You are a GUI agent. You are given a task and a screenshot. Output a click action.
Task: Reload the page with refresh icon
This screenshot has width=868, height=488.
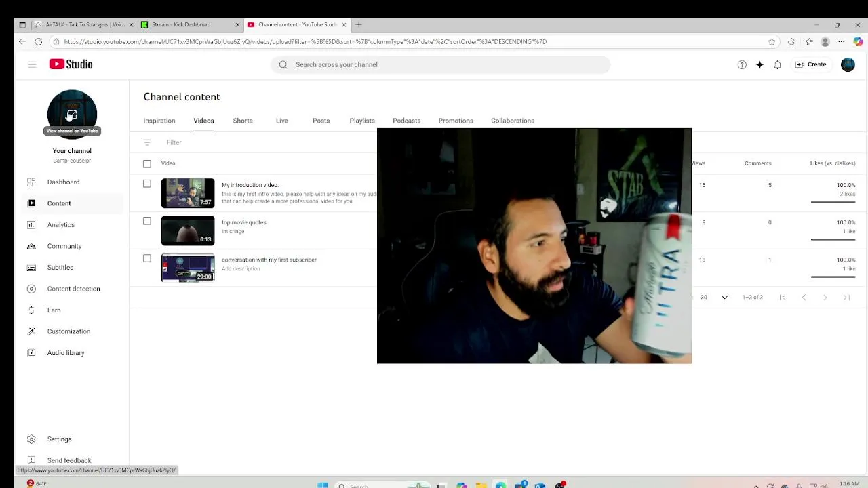coord(39,41)
